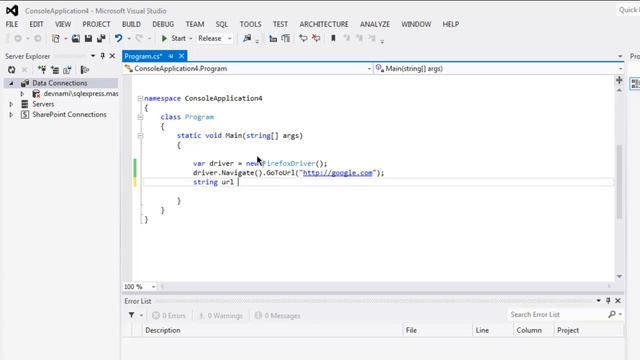
Task: Click the Redo arrow icon
Action: coord(139,38)
